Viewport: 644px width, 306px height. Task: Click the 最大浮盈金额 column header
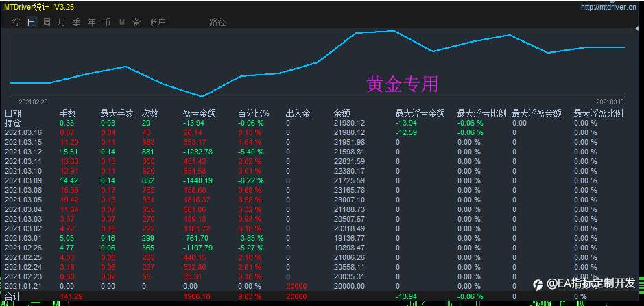pyautogui.click(x=537, y=113)
